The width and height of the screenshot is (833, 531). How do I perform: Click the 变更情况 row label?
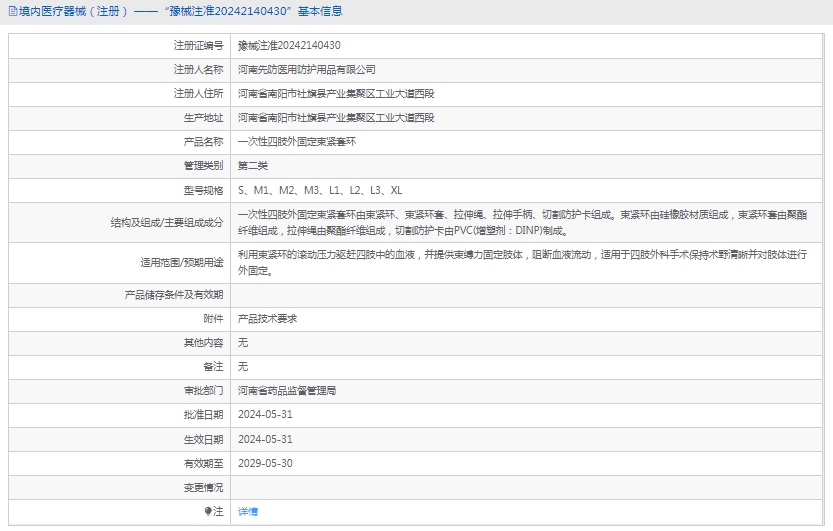[203, 487]
